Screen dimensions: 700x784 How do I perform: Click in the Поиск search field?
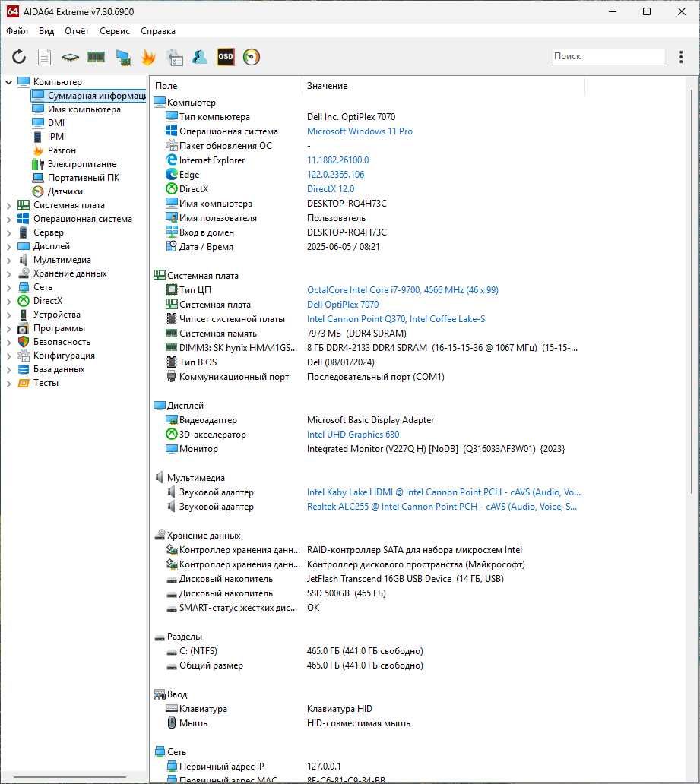click(x=609, y=56)
